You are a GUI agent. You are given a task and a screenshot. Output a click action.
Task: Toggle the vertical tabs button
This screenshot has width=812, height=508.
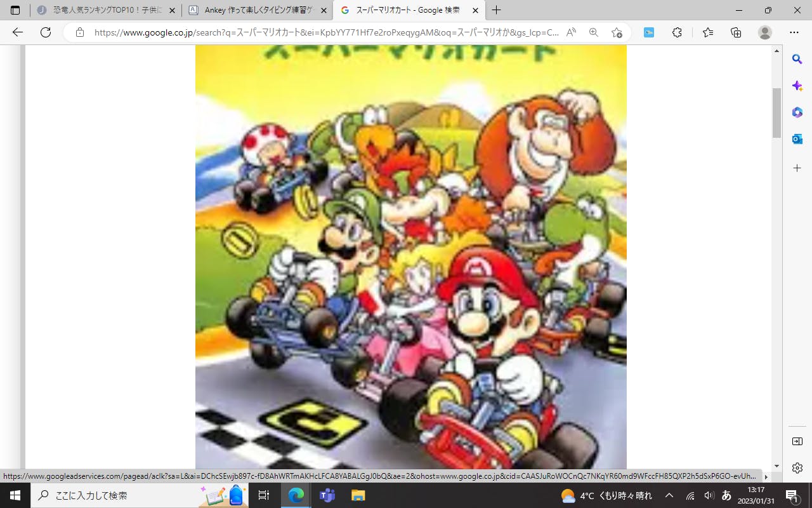(x=15, y=10)
